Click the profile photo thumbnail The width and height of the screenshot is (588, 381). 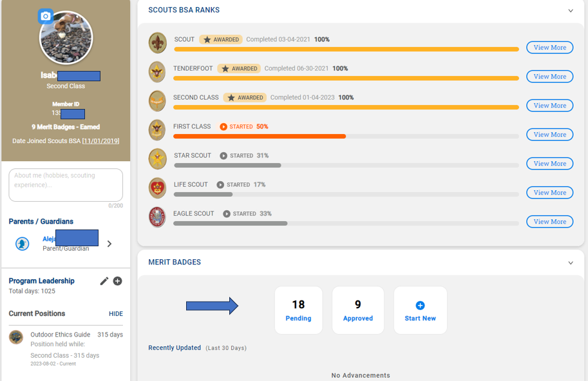(66, 37)
